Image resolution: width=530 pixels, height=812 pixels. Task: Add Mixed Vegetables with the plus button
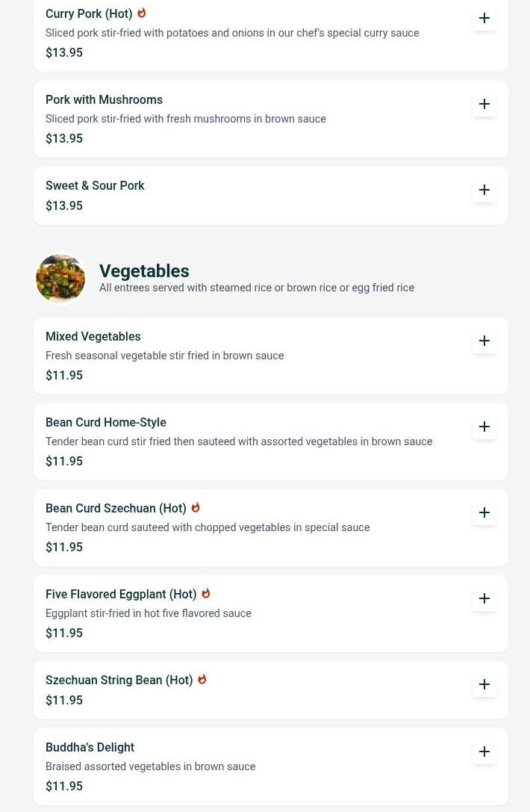484,341
